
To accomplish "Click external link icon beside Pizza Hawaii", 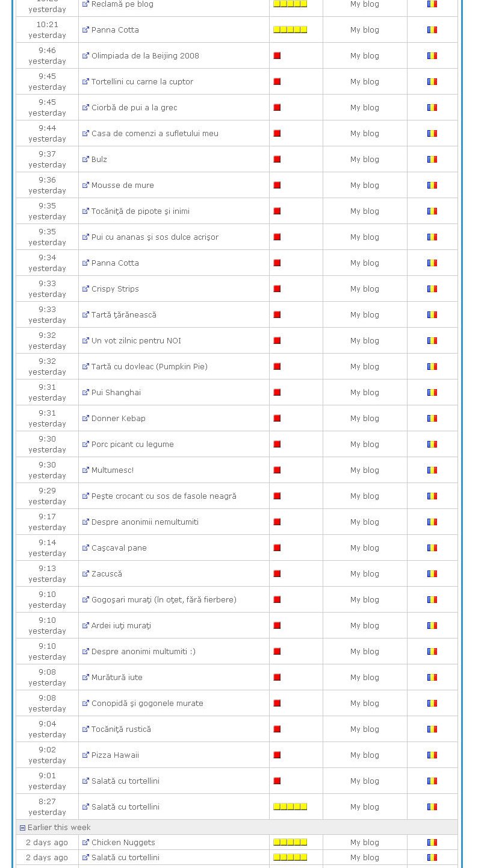I will coord(85,755).
